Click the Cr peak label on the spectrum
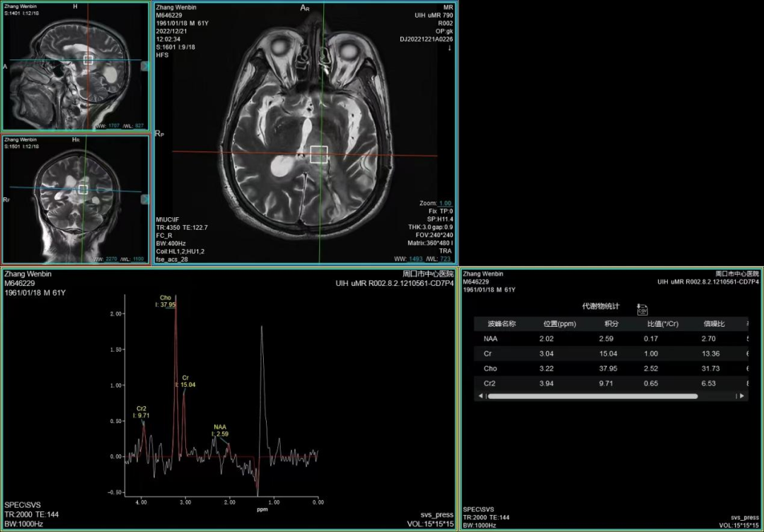Viewport: 764px width, 532px height. coord(185,381)
